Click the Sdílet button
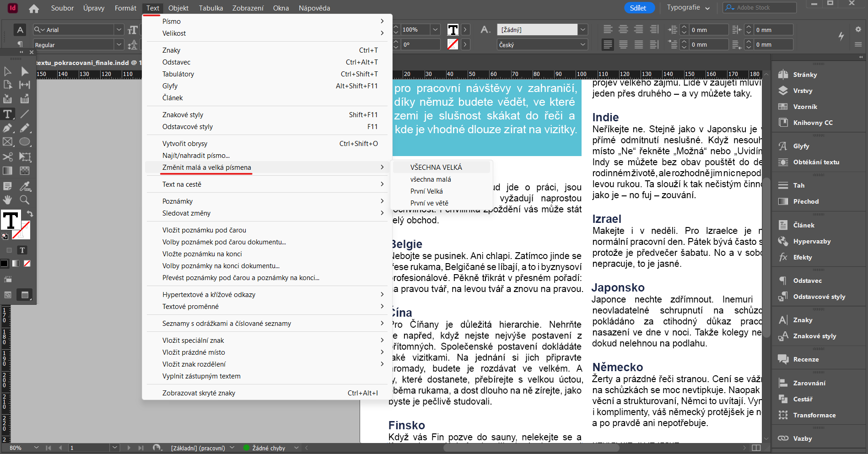 (x=639, y=8)
